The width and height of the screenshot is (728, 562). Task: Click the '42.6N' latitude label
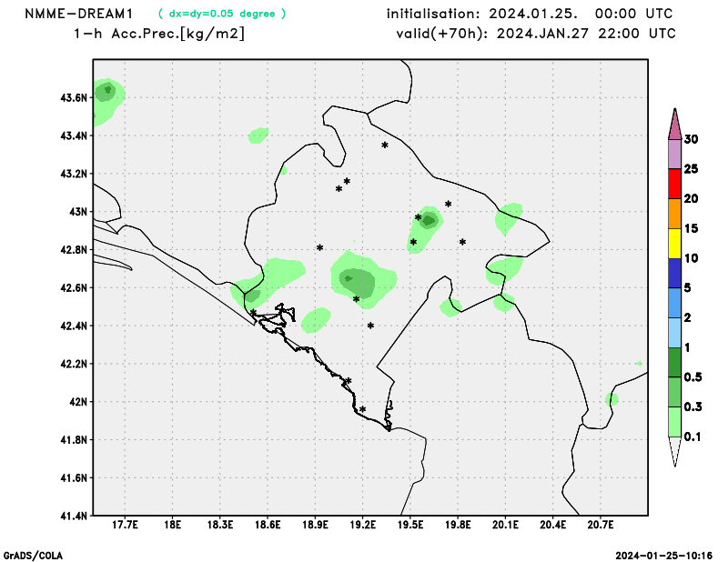point(74,287)
